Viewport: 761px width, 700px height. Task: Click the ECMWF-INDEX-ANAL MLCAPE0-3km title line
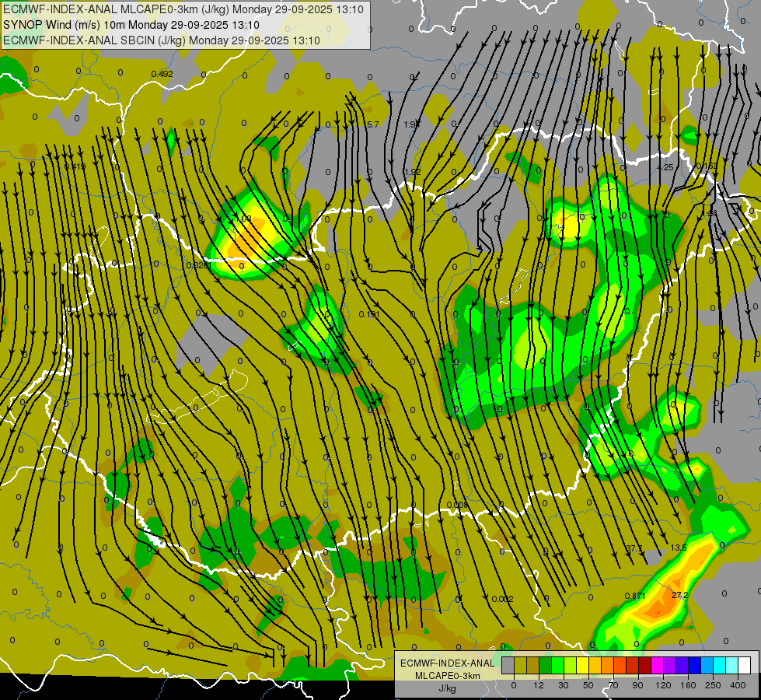[183, 9]
